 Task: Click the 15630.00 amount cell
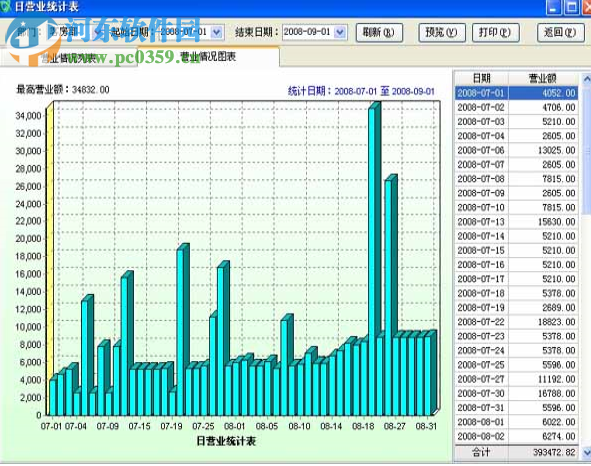pyautogui.click(x=543, y=222)
